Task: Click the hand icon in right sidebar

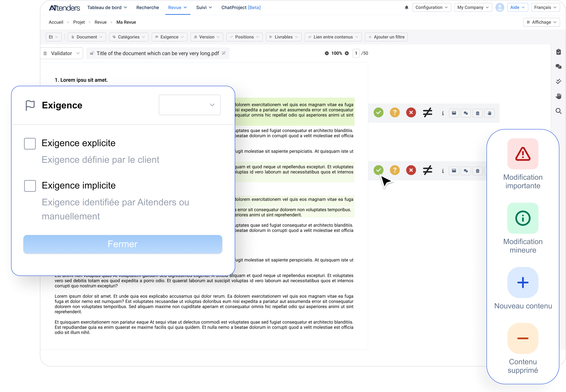Action: coord(558,96)
